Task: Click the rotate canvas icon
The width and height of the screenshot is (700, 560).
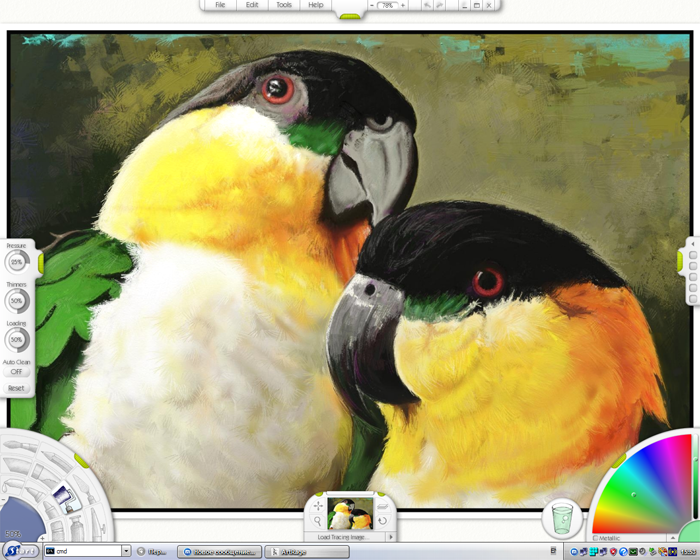Action: pyautogui.click(x=383, y=521)
